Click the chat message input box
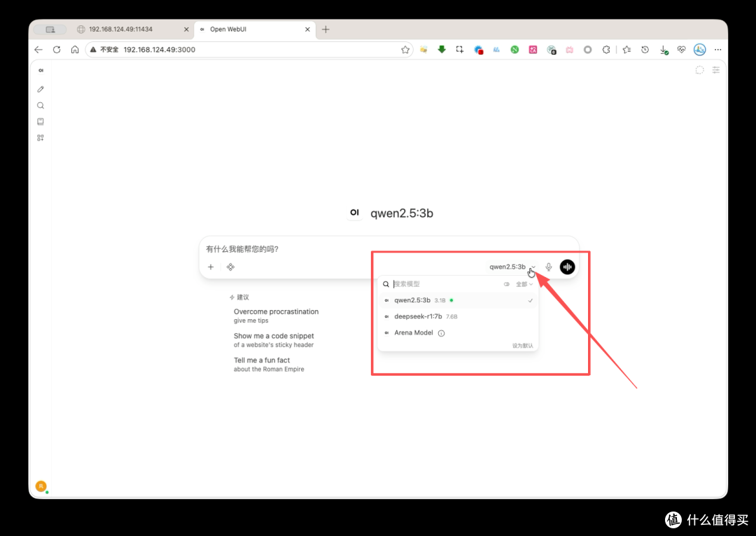This screenshot has width=756, height=536. coord(388,249)
